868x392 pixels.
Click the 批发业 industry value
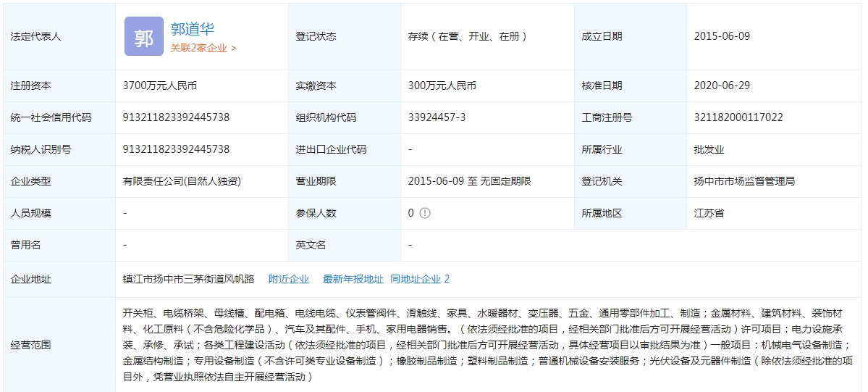709,149
